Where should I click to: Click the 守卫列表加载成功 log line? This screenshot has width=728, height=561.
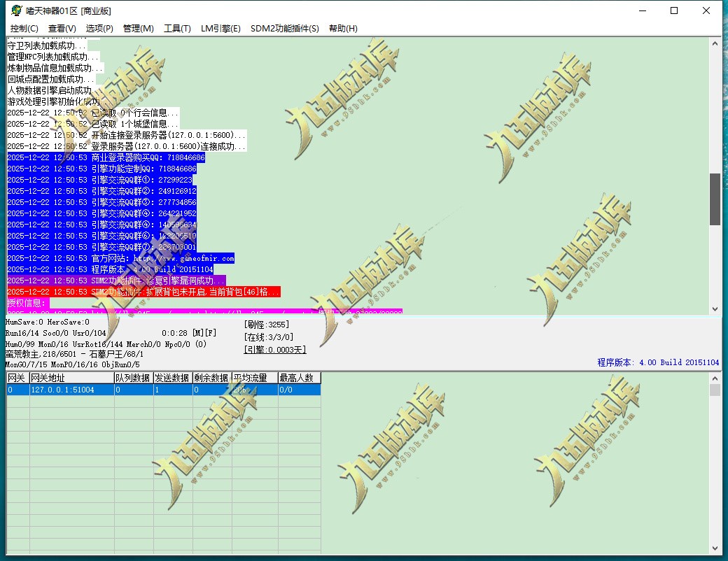[46, 46]
